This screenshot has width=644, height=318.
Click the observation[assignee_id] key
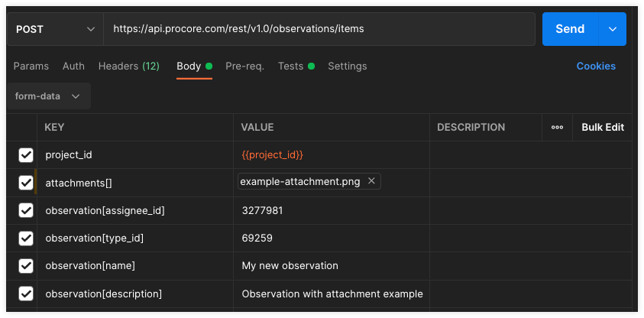click(x=105, y=211)
